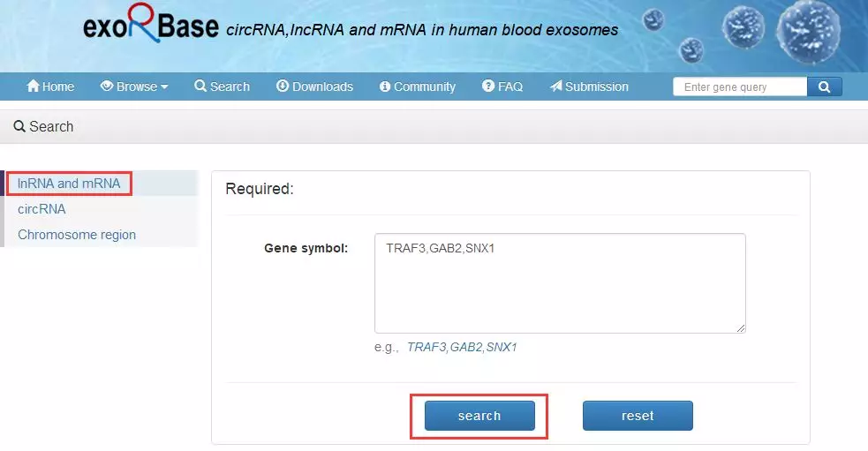Click the reset button
Image resolution: width=868 pixels, height=451 pixels.
coord(638,416)
